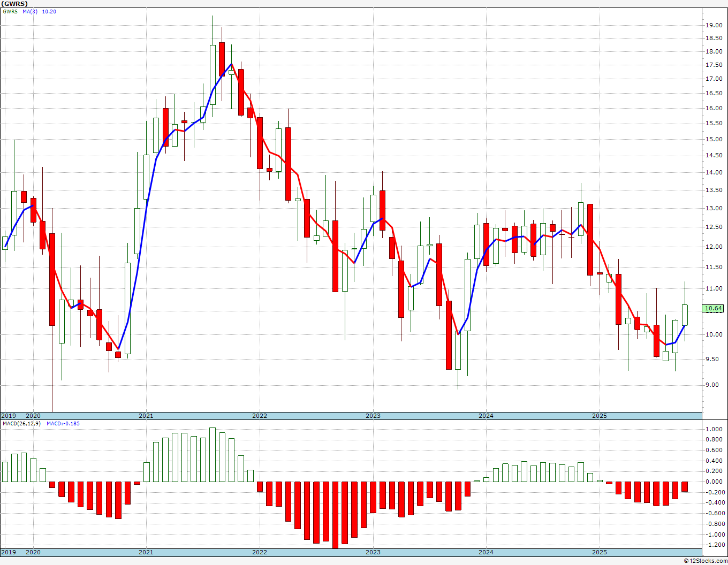This screenshot has width=728, height=565.
Task: Click 15.50 on the price axis
Action: click(713, 124)
